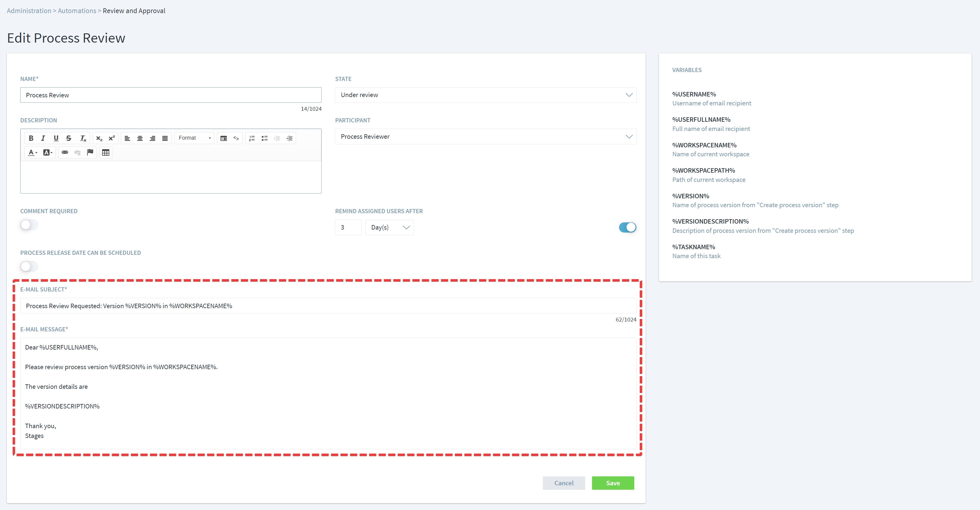Apply italic formatting in description toolbar
980x510 pixels.
click(x=43, y=138)
